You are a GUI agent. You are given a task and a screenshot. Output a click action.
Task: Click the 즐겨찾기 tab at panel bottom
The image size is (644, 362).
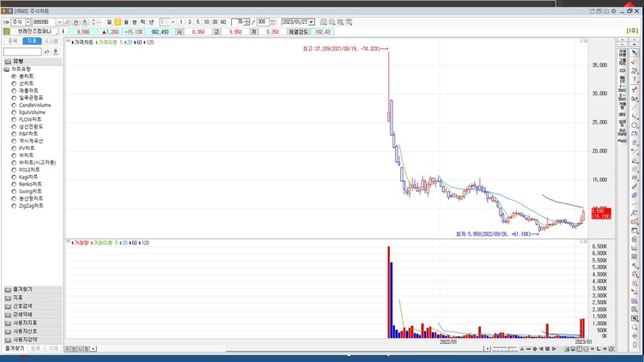(x=15, y=348)
